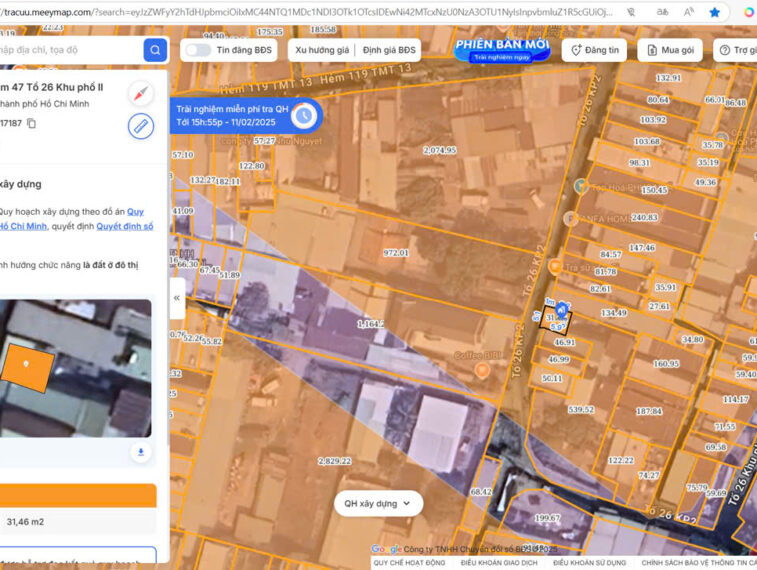Click the Coffee BIRI map marker

(x=482, y=371)
